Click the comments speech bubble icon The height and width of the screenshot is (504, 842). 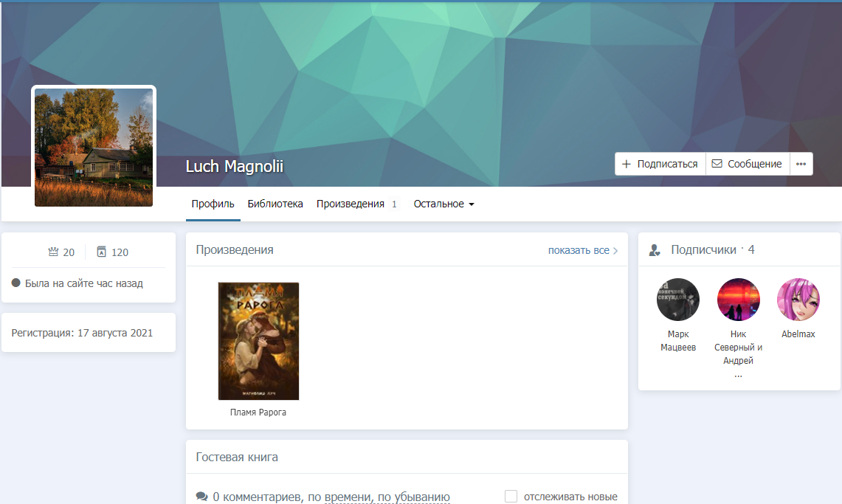click(x=201, y=497)
